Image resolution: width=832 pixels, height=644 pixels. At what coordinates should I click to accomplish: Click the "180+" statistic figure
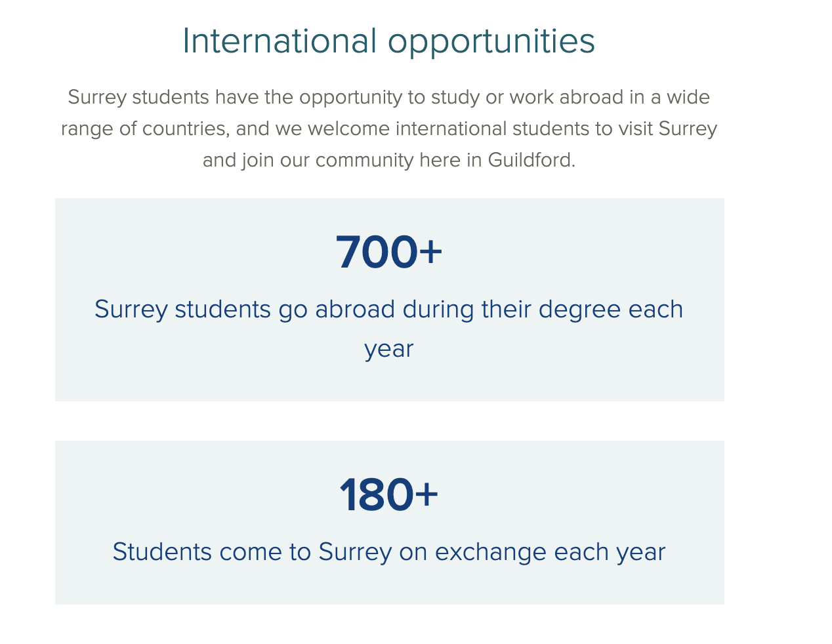(389, 494)
